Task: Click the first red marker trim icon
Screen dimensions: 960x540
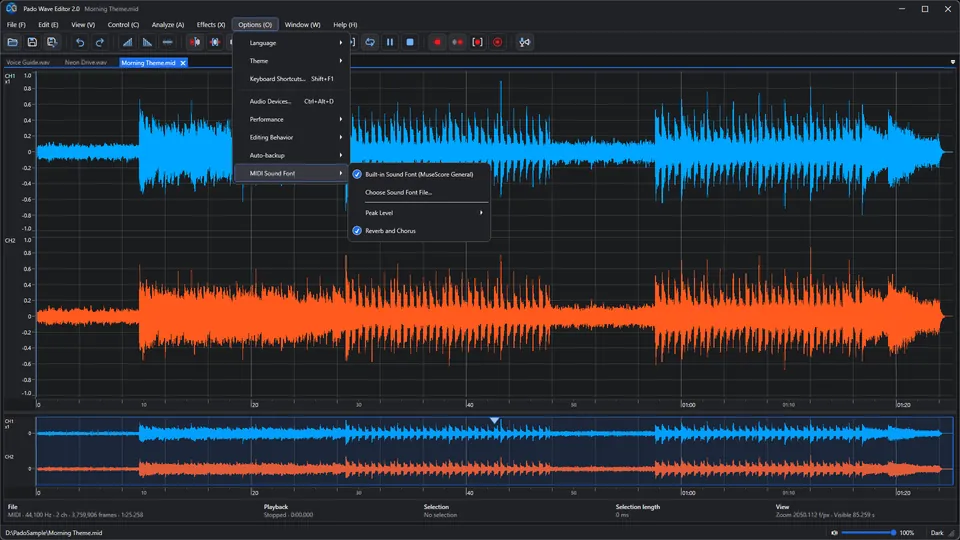Action: [195, 42]
